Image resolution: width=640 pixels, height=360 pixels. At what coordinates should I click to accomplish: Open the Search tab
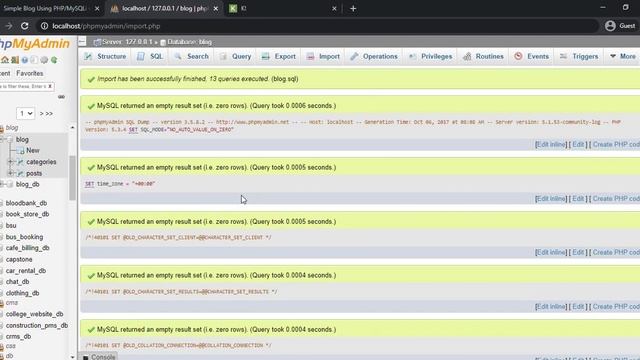pyautogui.click(x=191, y=56)
